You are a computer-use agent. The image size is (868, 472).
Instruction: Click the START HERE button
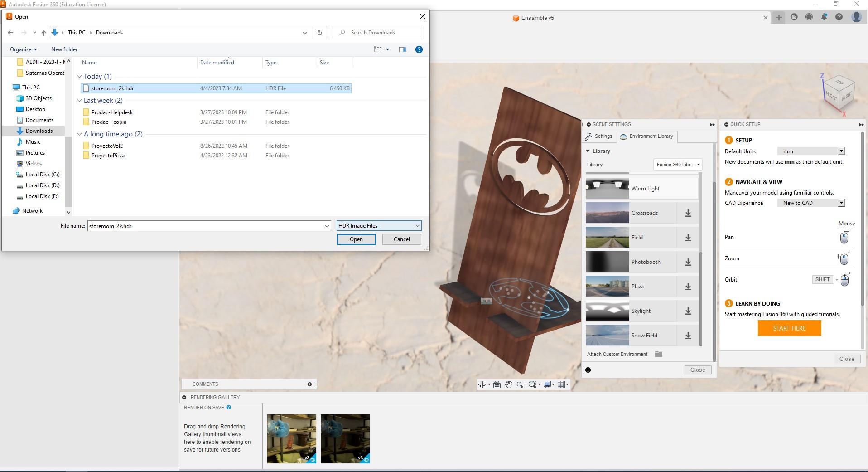[x=789, y=328]
